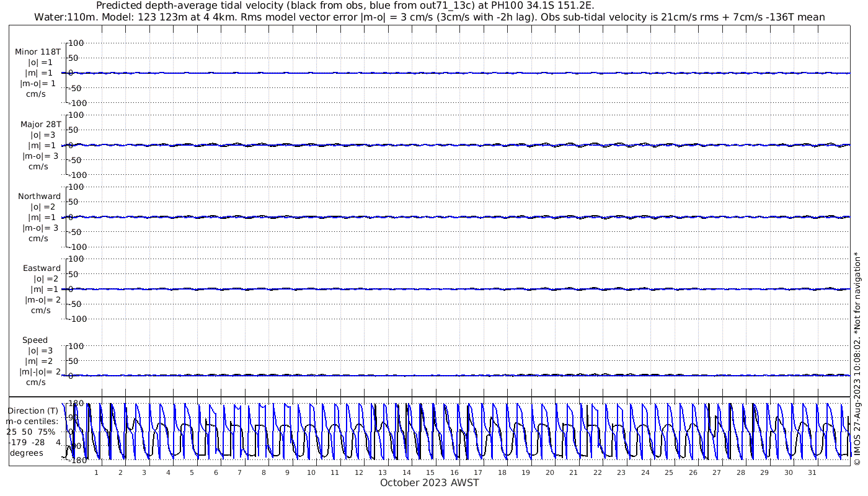Viewport: 868px width, 496px height.
Task: Click the "Eastward" panel label
Action: coord(42,268)
